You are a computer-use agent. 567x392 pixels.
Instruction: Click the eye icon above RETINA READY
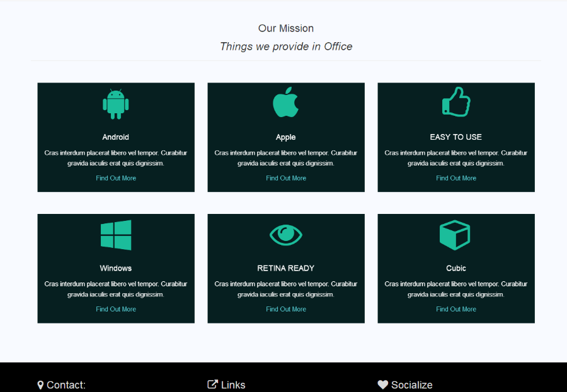pyautogui.click(x=285, y=235)
